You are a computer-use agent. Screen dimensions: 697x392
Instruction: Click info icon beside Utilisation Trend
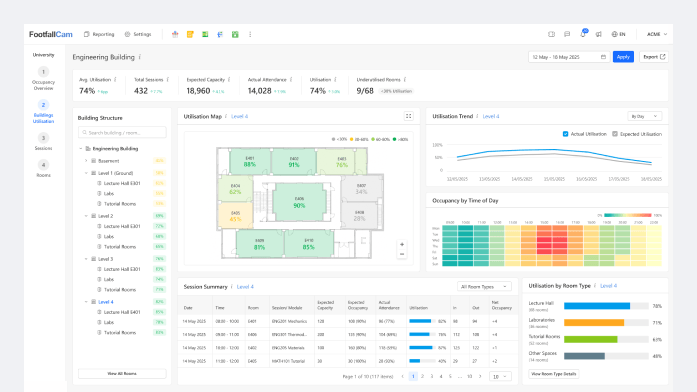pyautogui.click(x=477, y=116)
